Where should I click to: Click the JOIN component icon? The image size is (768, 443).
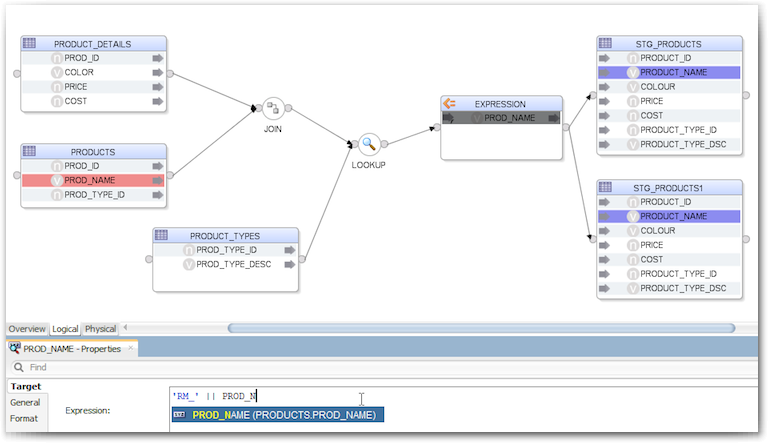coord(273,108)
